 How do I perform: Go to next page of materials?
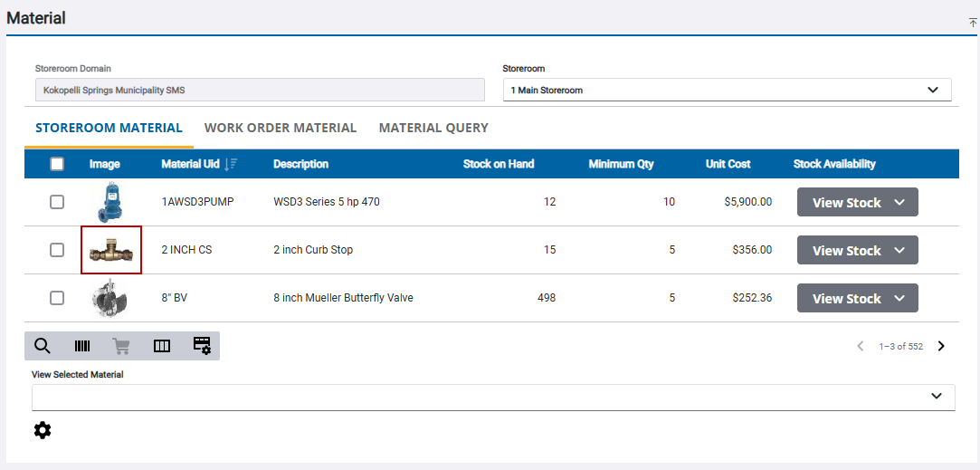(x=941, y=346)
